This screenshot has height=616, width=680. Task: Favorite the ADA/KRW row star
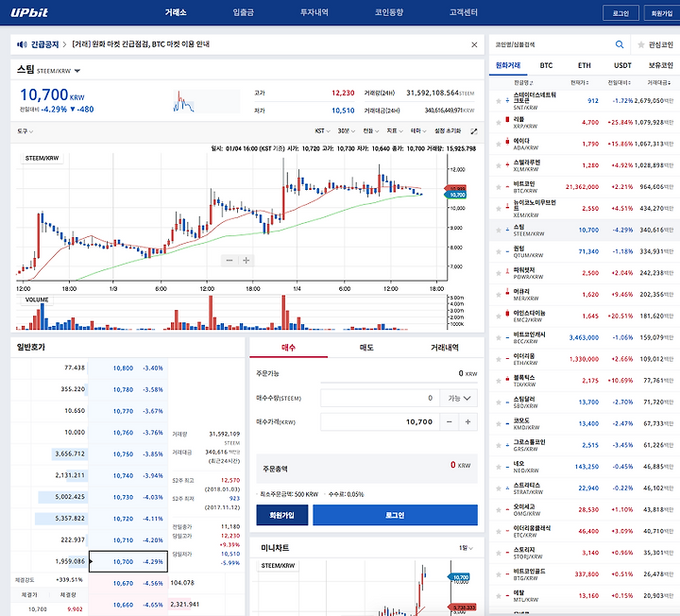tap(499, 144)
